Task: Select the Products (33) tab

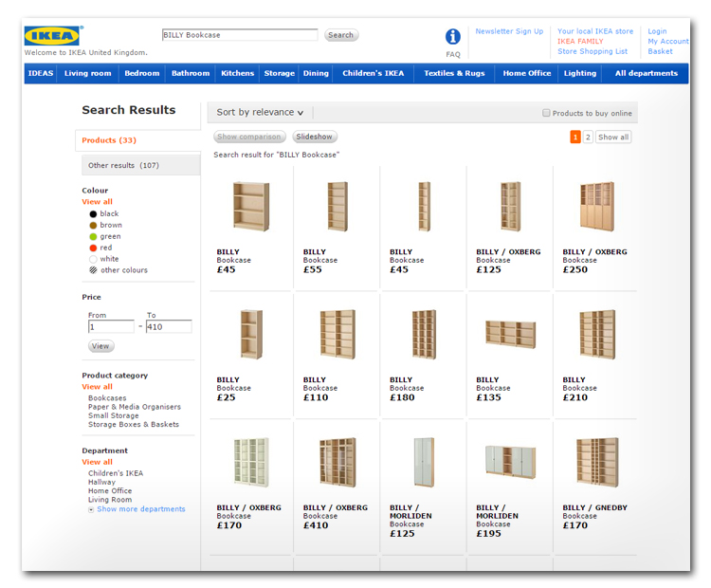Action: (137, 140)
